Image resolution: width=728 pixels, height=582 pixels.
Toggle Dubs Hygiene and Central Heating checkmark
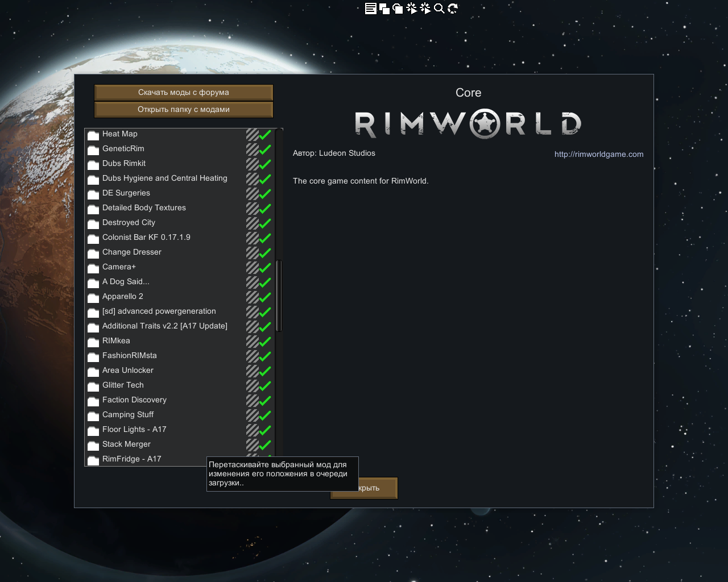click(x=265, y=179)
